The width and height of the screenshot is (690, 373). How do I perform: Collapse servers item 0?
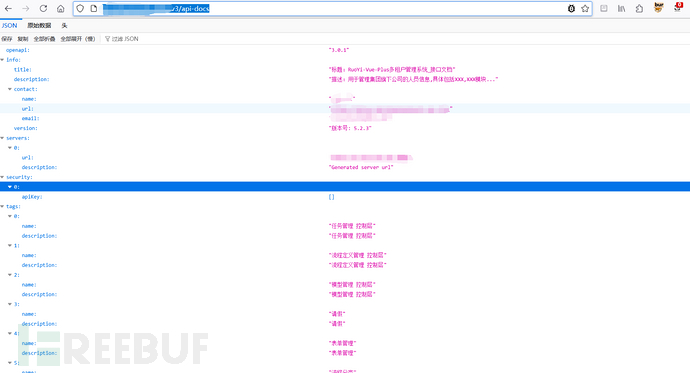10,148
